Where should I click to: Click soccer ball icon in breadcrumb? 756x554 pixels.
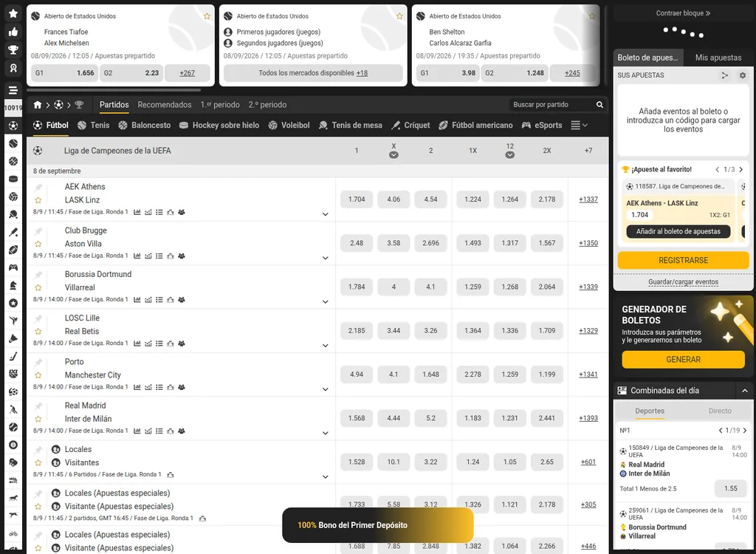(x=58, y=105)
